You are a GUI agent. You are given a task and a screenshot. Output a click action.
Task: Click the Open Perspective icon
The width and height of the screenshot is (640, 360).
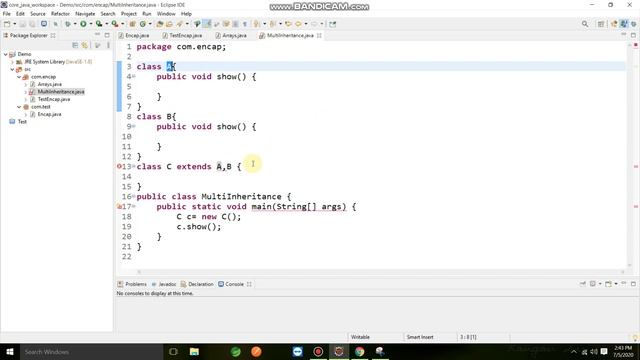click(x=601, y=24)
